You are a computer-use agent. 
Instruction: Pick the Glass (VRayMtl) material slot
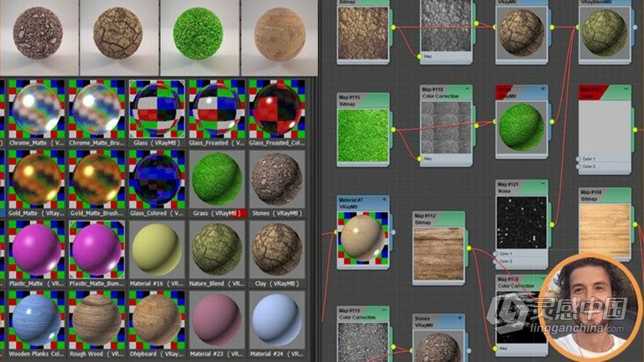(x=156, y=114)
